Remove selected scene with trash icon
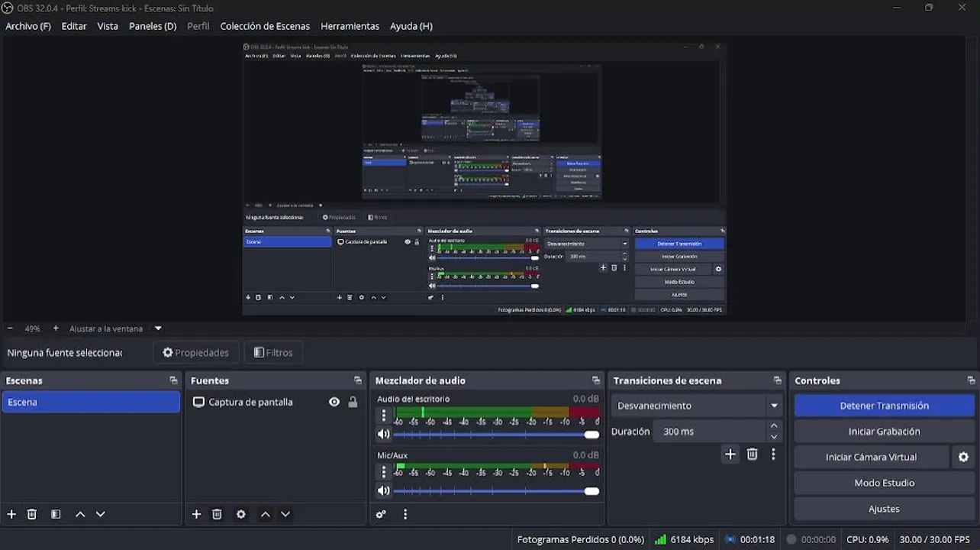The width and height of the screenshot is (980, 550). (x=32, y=514)
